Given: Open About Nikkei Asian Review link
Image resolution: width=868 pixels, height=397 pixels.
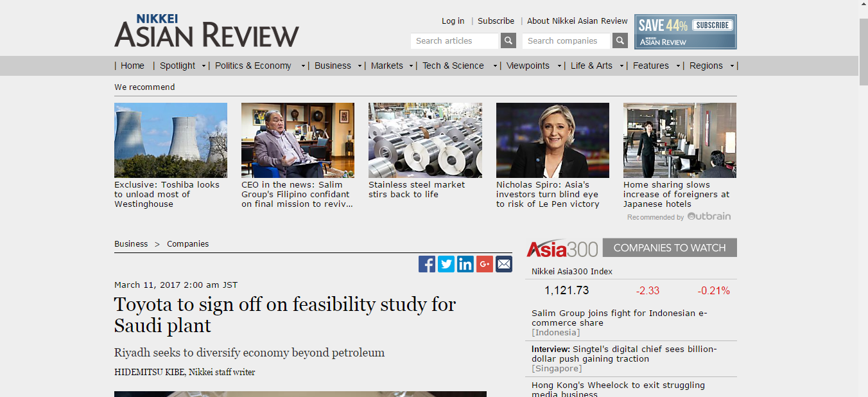Looking at the screenshot, I should [577, 21].
